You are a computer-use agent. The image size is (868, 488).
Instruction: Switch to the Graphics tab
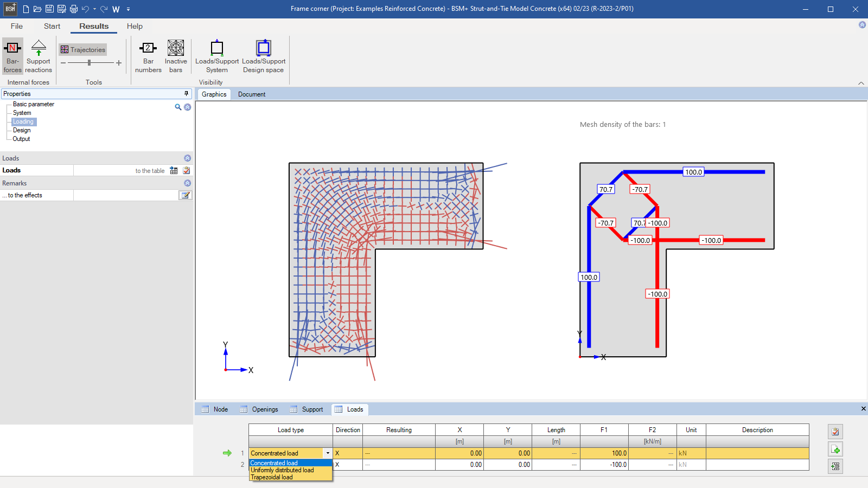[x=214, y=94]
